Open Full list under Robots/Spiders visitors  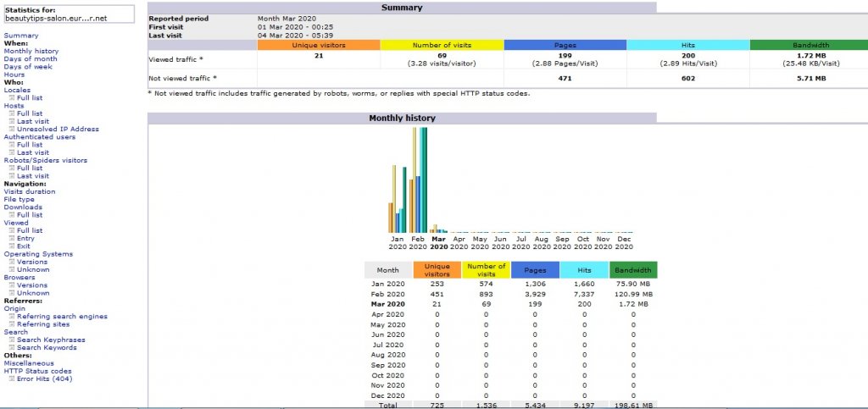point(30,168)
